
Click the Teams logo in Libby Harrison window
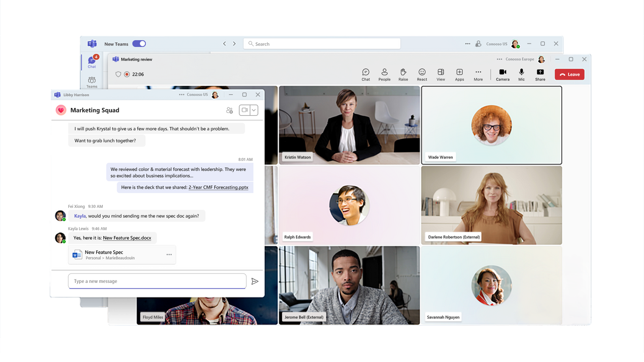click(x=57, y=95)
